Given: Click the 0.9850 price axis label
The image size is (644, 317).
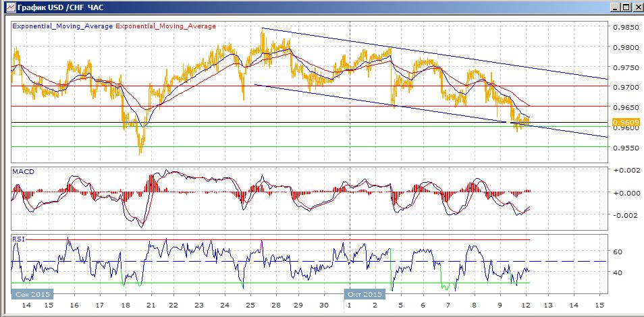Looking at the screenshot, I should pos(626,28).
